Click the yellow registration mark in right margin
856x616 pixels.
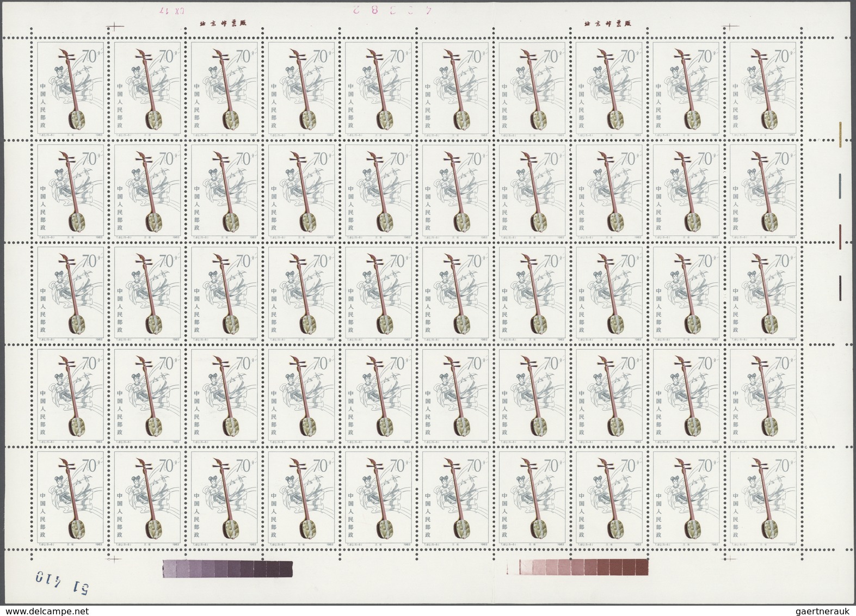point(841,134)
